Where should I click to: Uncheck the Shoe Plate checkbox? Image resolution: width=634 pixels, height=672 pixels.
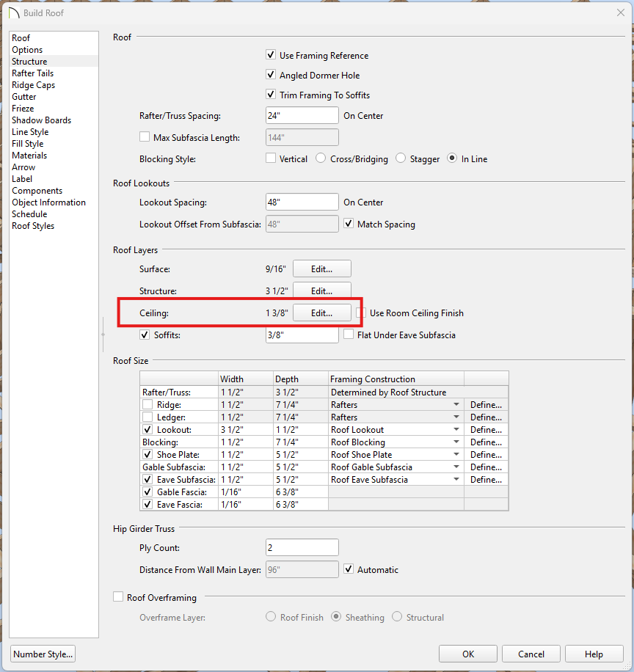point(147,454)
